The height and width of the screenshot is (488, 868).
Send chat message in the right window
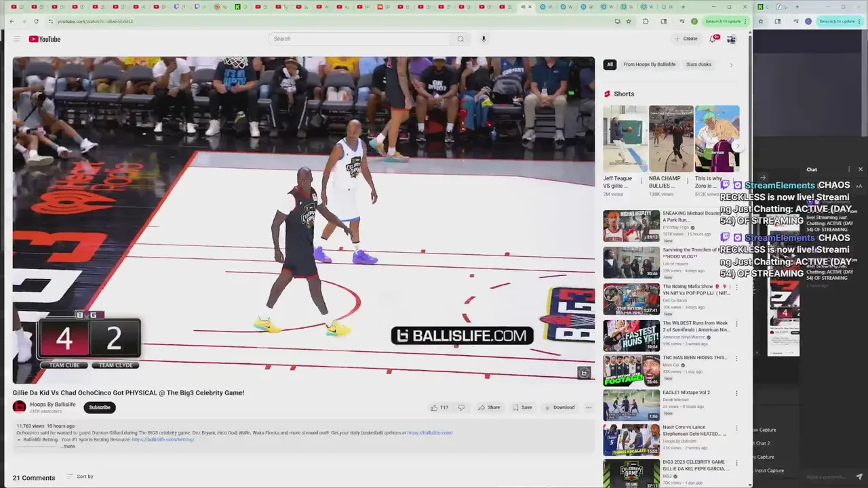(x=860, y=476)
